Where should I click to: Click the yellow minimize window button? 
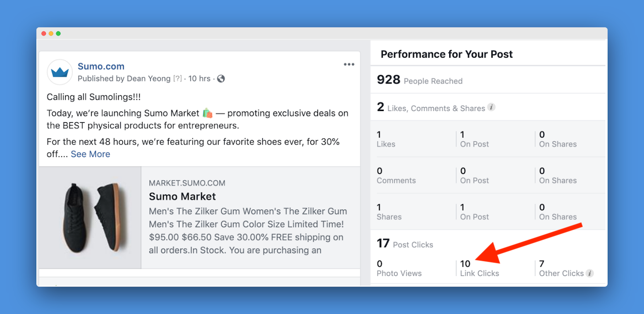(51, 33)
